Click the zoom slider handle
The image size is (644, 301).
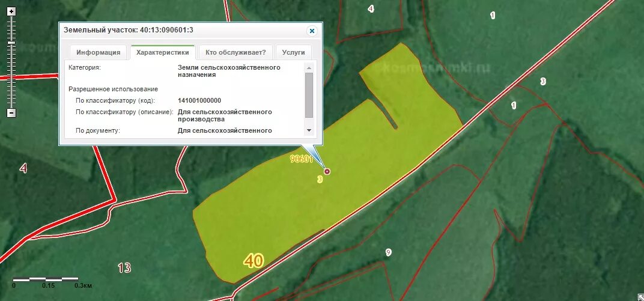point(12,43)
